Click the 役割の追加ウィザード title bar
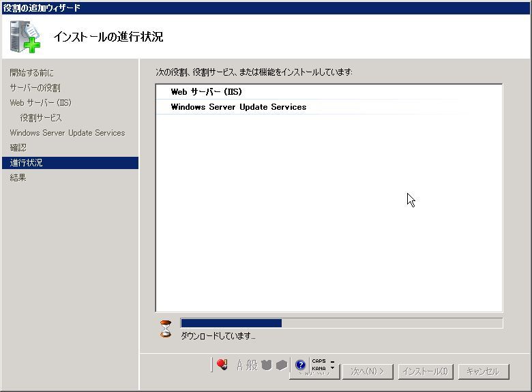Screen dimensions: 532x392 [x=266, y=7]
